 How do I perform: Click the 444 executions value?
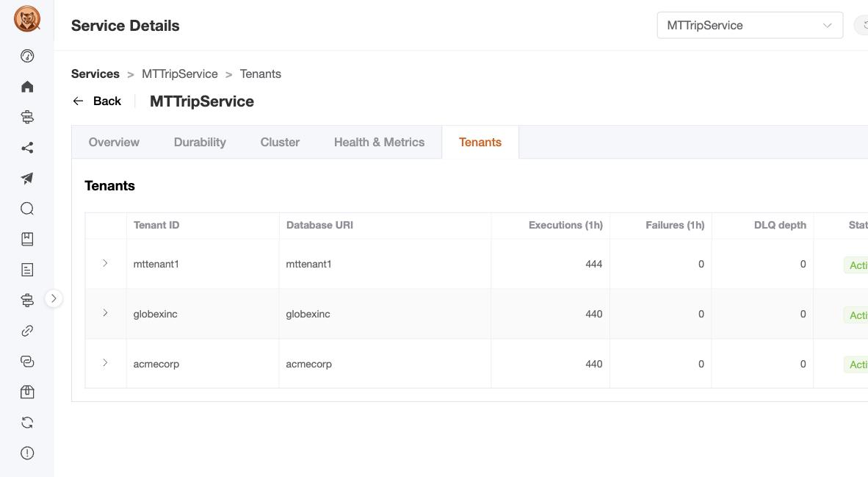[x=594, y=265]
